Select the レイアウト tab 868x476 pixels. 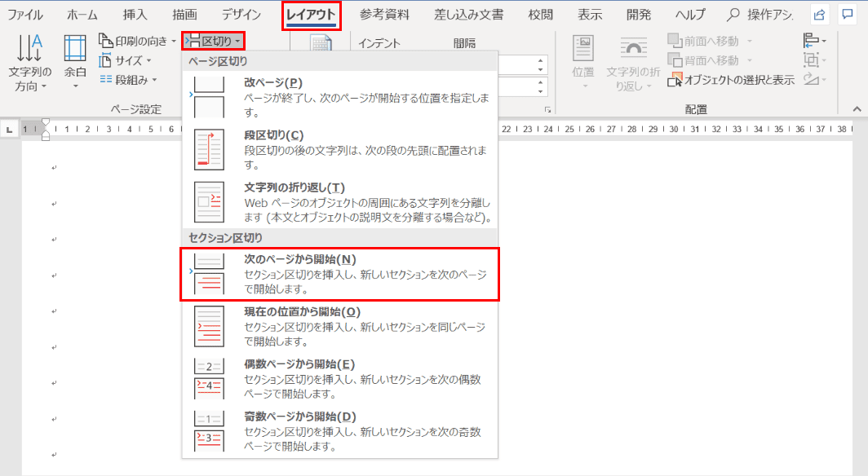[311, 15]
